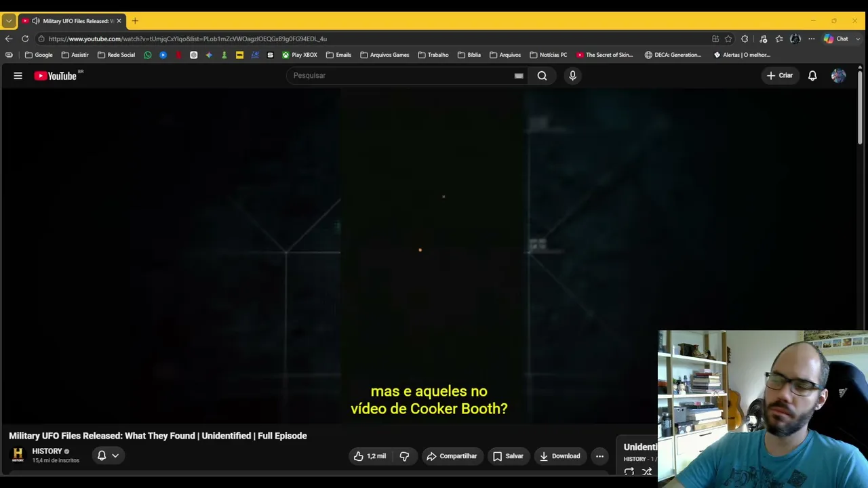Mute the tab via speaker icon
868x488 pixels.
coord(35,21)
